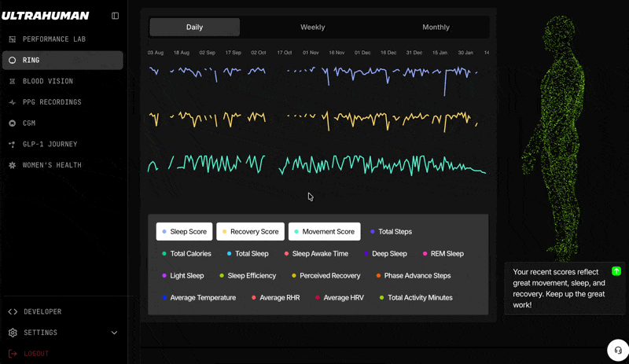
Task: Toggle off Recovery Score metric
Action: pyautogui.click(x=250, y=232)
